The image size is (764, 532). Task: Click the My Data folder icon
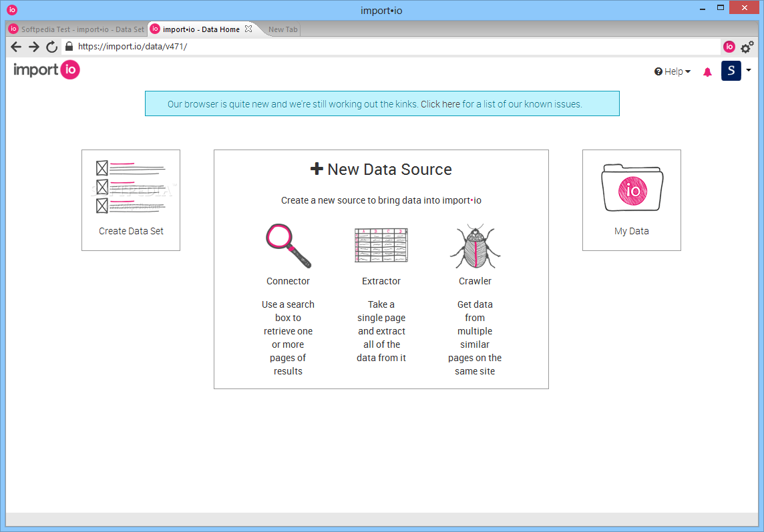(632, 188)
